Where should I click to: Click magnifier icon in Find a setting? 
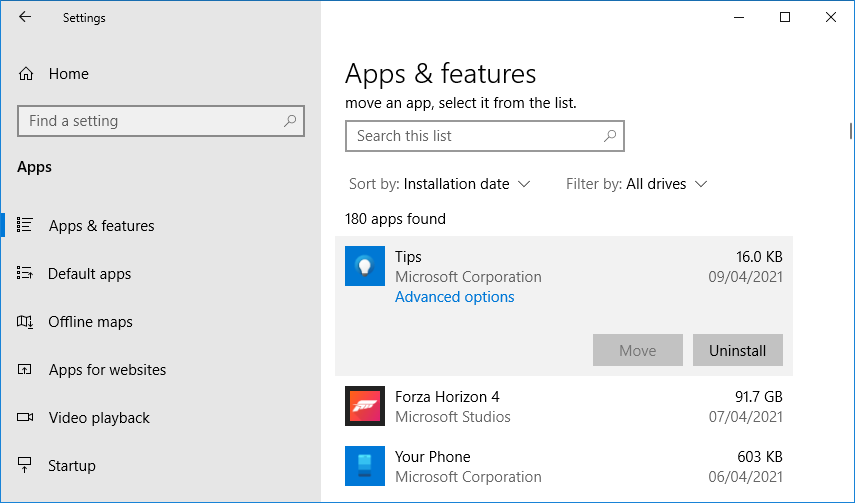[x=290, y=121]
